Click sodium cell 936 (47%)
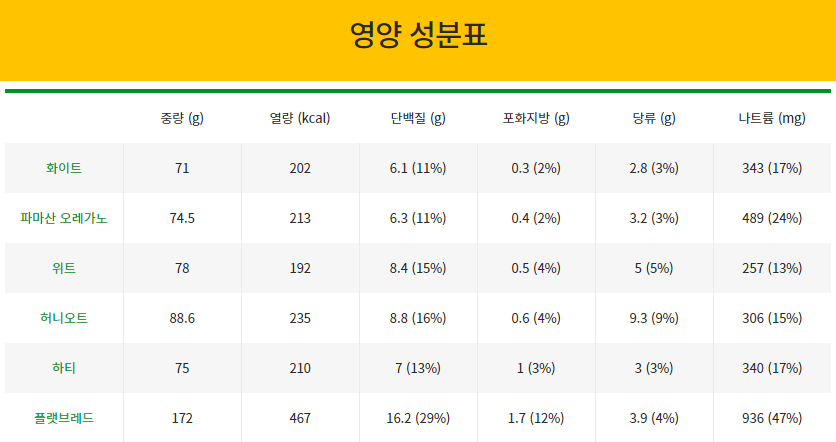The width and height of the screenshot is (836, 442). (x=772, y=418)
